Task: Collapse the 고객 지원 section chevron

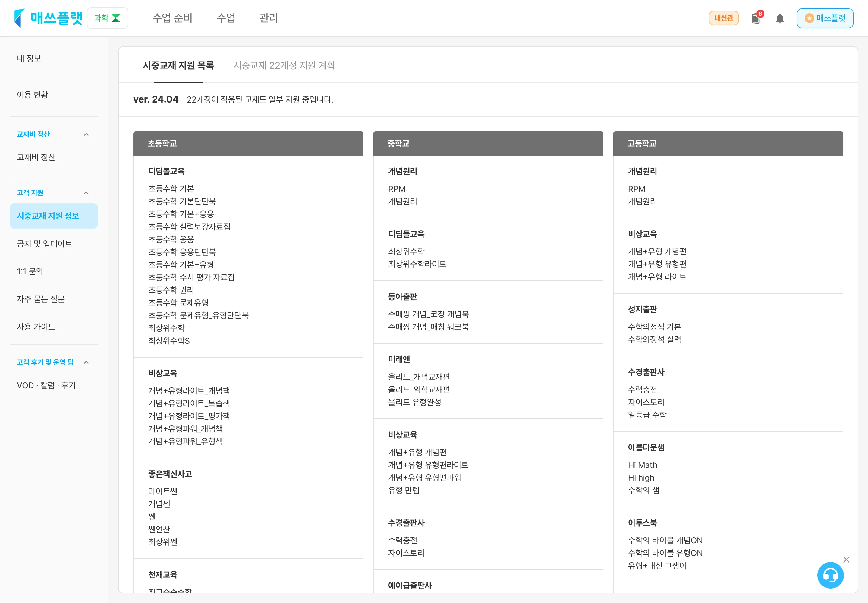Action: coord(86,193)
